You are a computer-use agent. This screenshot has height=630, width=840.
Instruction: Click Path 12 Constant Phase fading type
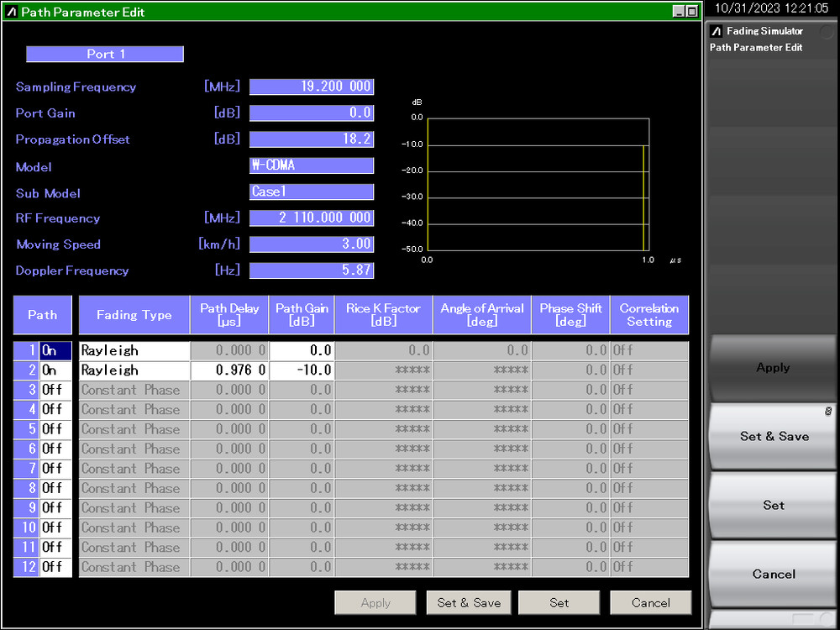134,567
